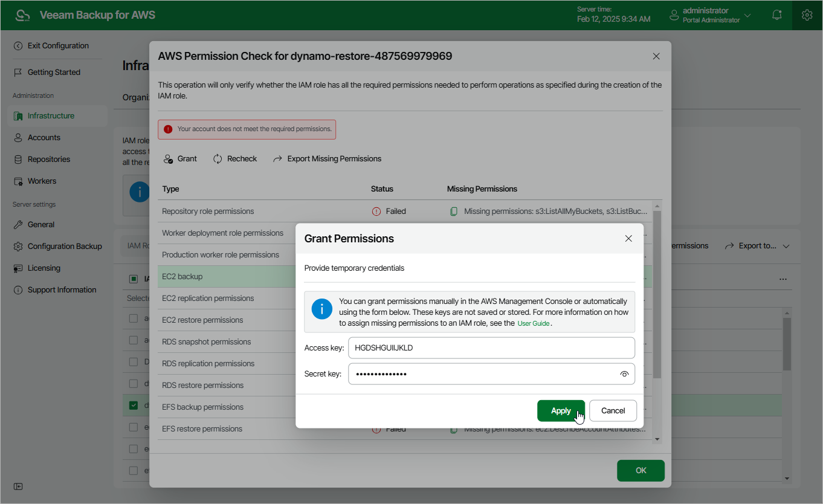This screenshot has height=504, width=823.
Task: Open the notifications bell
Action: tap(777, 15)
